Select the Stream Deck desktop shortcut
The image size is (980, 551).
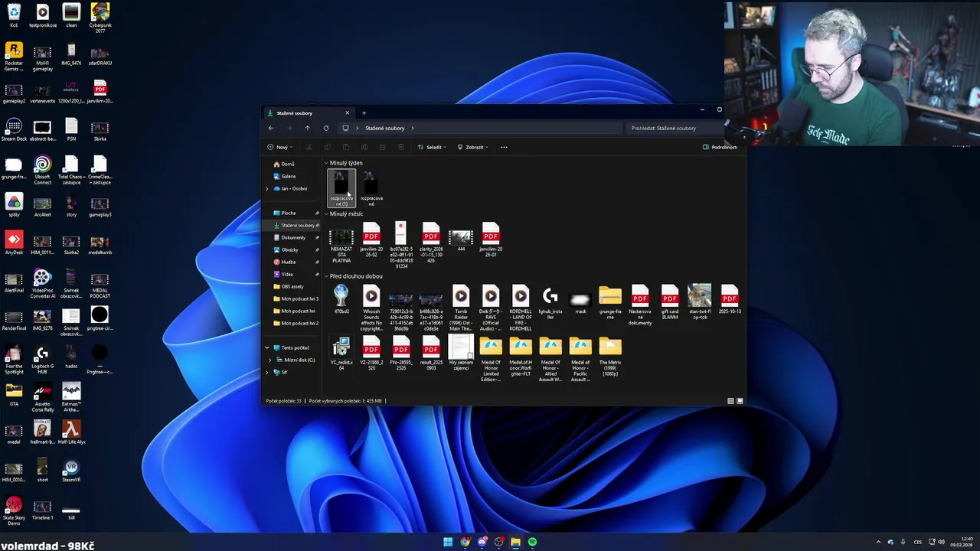[x=14, y=130]
